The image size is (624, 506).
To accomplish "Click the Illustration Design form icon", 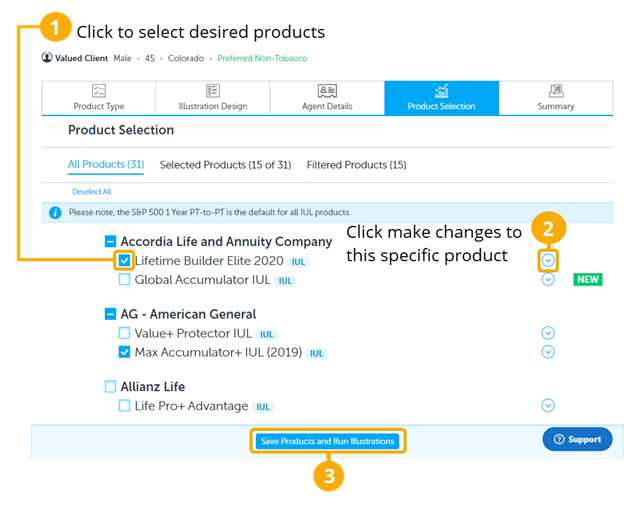I will point(213,91).
